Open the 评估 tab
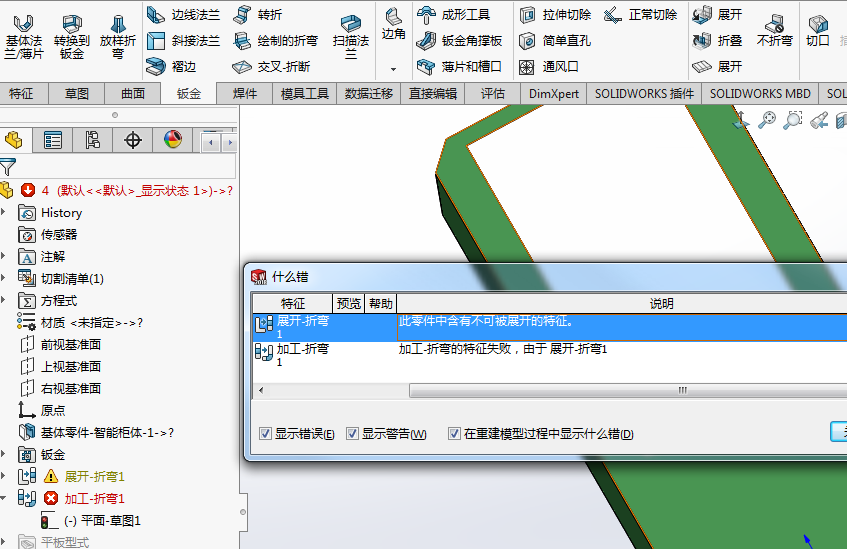The width and height of the screenshot is (847, 549). (493, 93)
